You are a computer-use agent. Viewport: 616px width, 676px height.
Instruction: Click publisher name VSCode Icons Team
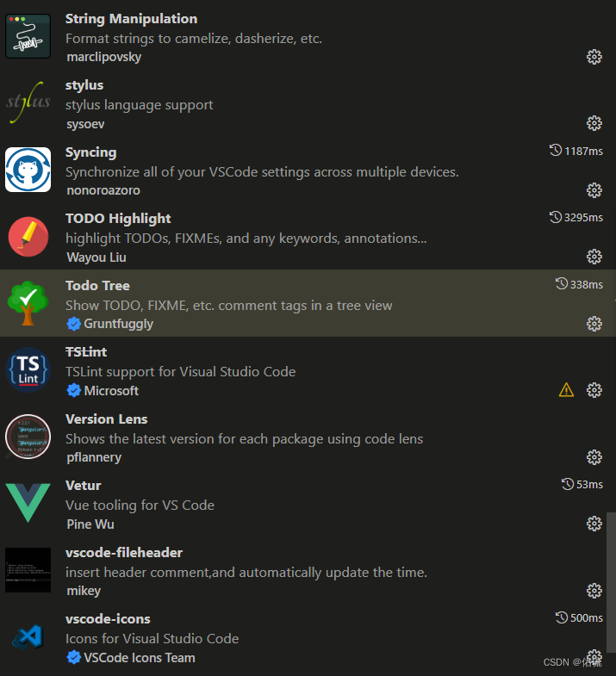140,658
